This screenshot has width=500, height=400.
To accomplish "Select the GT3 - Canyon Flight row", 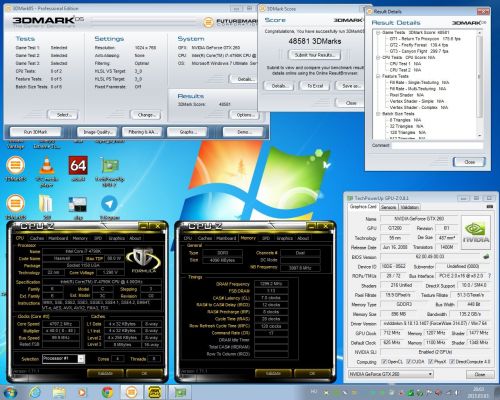I will [419, 51].
